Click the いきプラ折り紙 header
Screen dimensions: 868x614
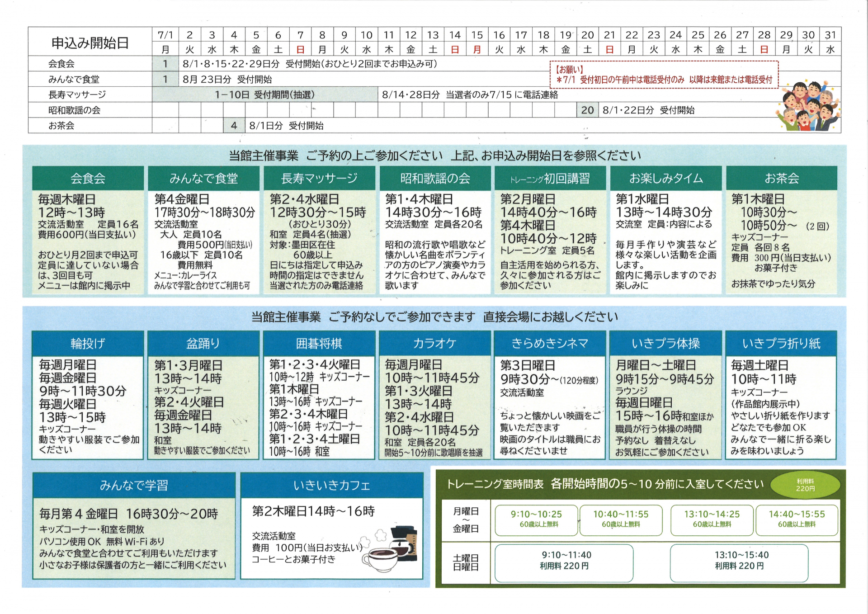[781, 344]
